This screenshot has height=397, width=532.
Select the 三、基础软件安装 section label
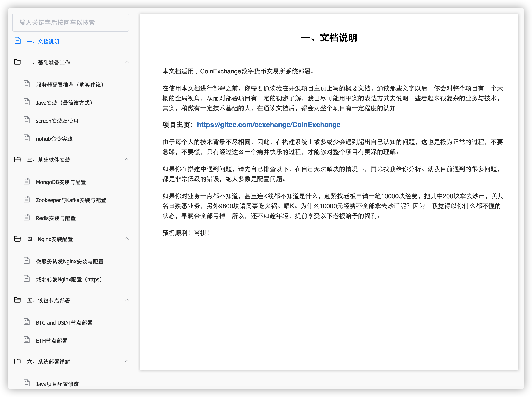point(48,160)
